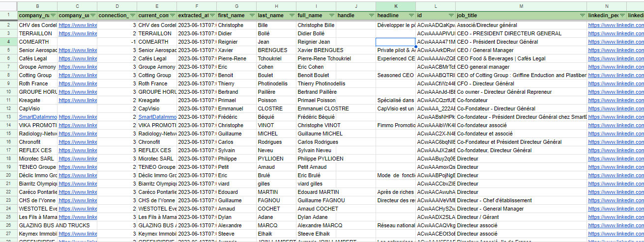Select the company name cell 'Cafés Legal'
This screenshot has height=242, width=644.
[x=37, y=58]
